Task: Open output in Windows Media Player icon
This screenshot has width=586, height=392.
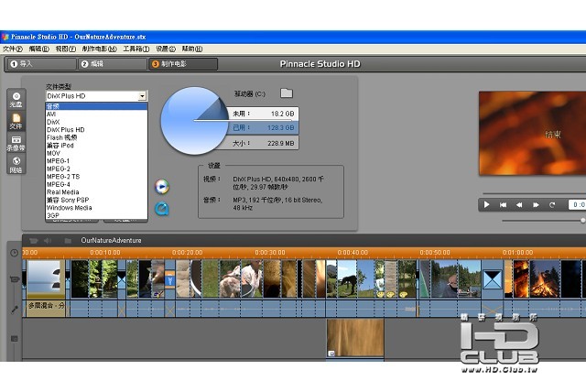Action: (162, 187)
